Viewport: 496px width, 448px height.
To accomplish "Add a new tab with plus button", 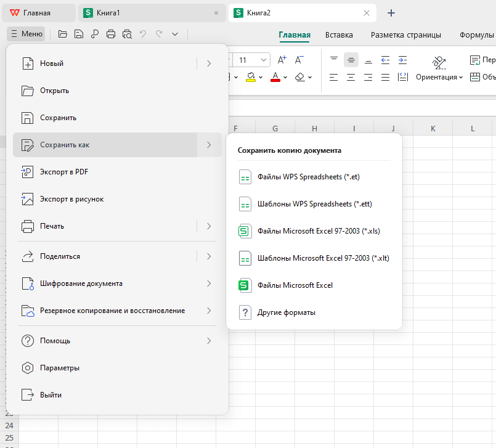I will 391,13.
